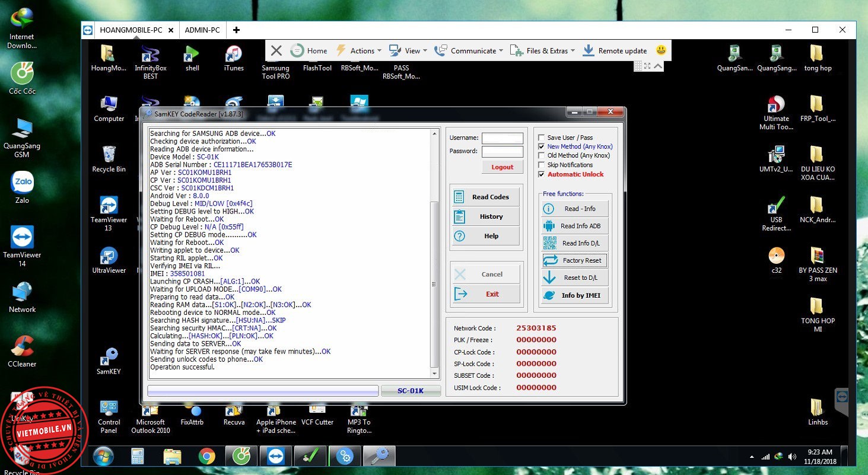Click the toolbar fullscreen icon
The height and width of the screenshot is (475, 868).
point(647,66)
